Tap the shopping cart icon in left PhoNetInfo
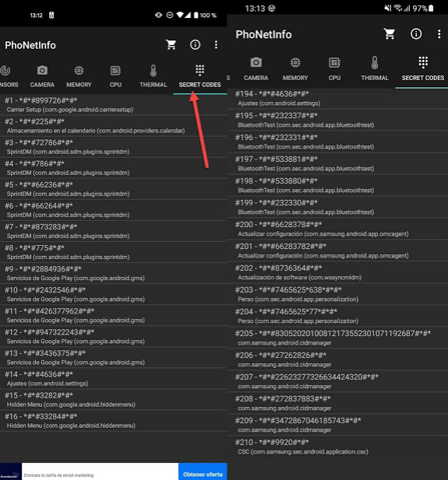This screenshot has height=480, width=448. pos(171,44)
